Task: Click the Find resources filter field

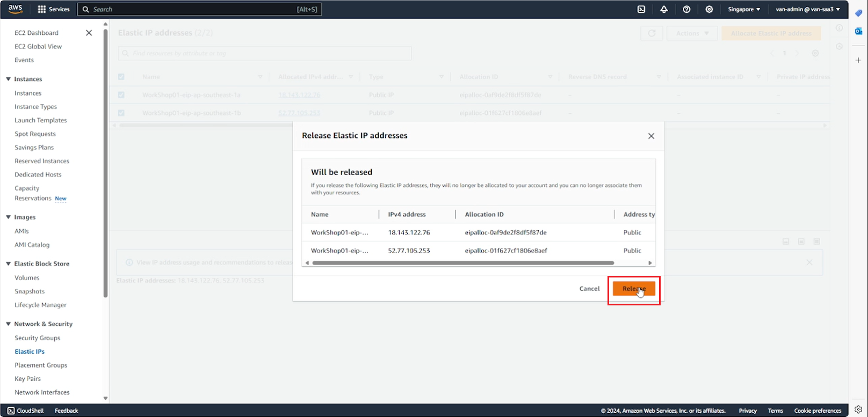Action: 265,53
